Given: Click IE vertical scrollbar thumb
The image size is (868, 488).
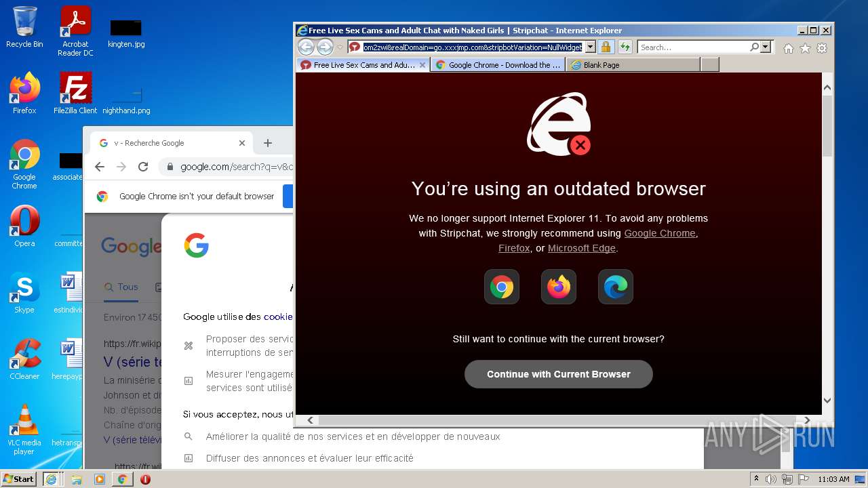Looking at the screenshot, I should click(827, 126).
